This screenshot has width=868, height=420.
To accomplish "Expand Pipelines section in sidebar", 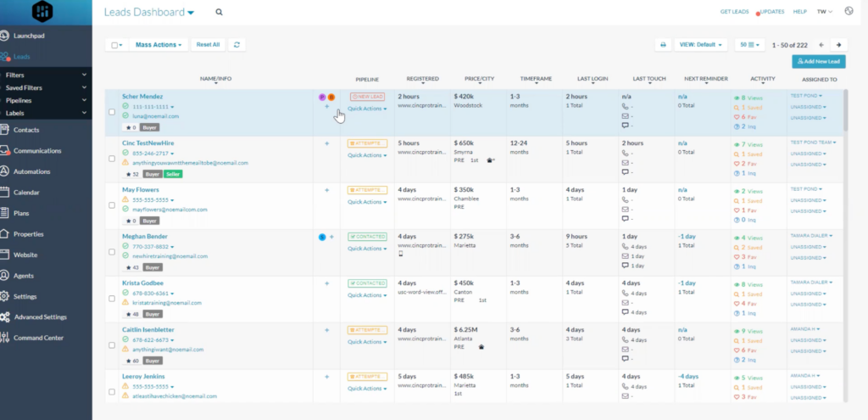I will point(46,100).
